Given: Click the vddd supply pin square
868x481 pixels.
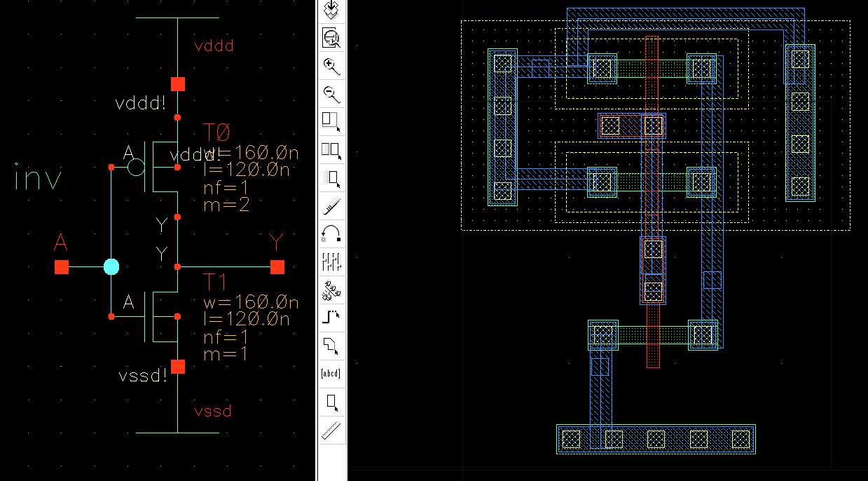Looking at the screenshot, I should click(x=178, y=84).
